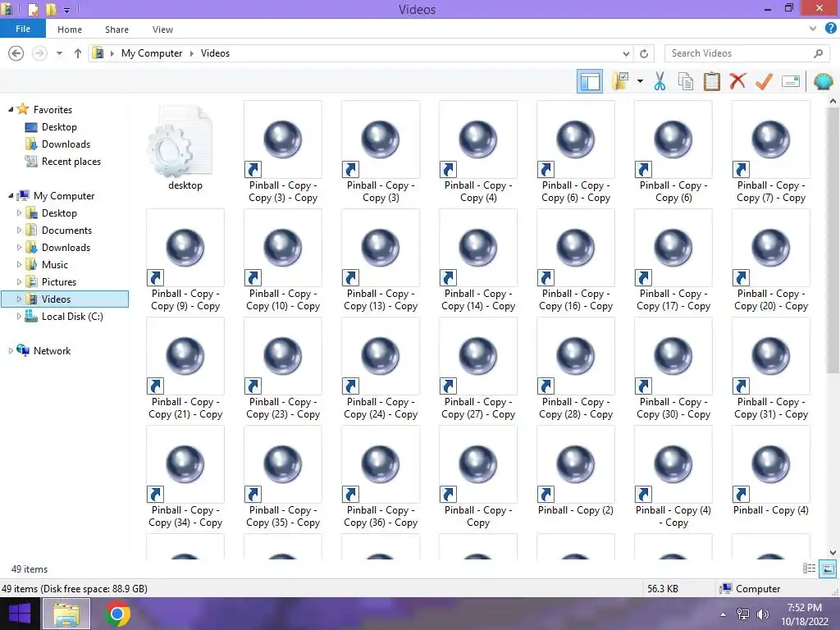This screenshot has height=630, width=840.
Task: Collapse the My Computer tree node
Action: (x=11, y=195)
